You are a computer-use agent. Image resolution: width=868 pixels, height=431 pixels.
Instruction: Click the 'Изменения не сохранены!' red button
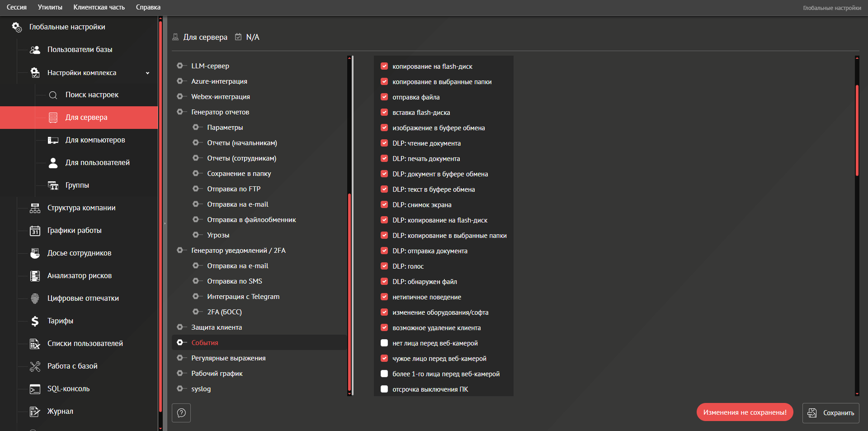click(x=745, y=412)
